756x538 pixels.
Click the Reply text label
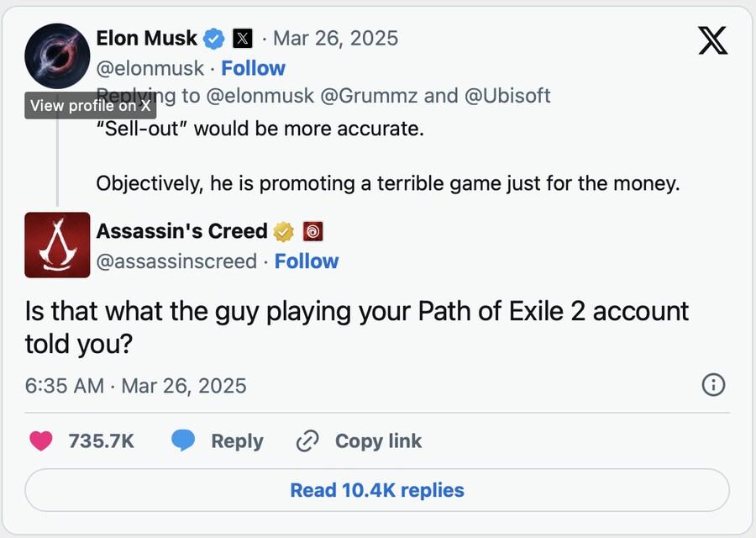coord(237,441)
